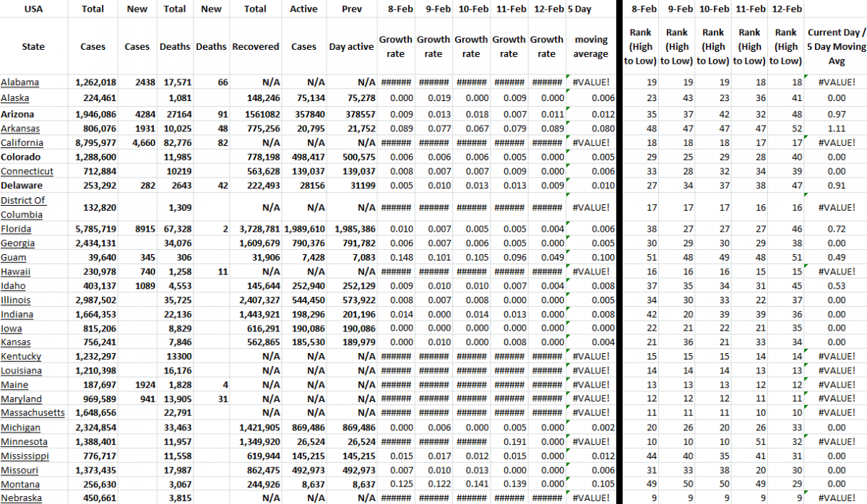
Task: Open the Montana state link
Action: (20, 485)
